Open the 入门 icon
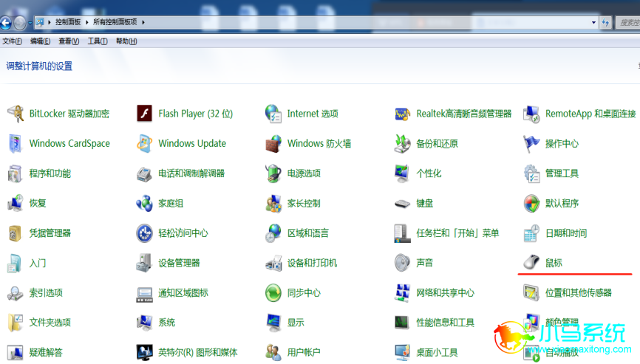The height and width of the screenshot is (364, 640). [x=15, y=263]
